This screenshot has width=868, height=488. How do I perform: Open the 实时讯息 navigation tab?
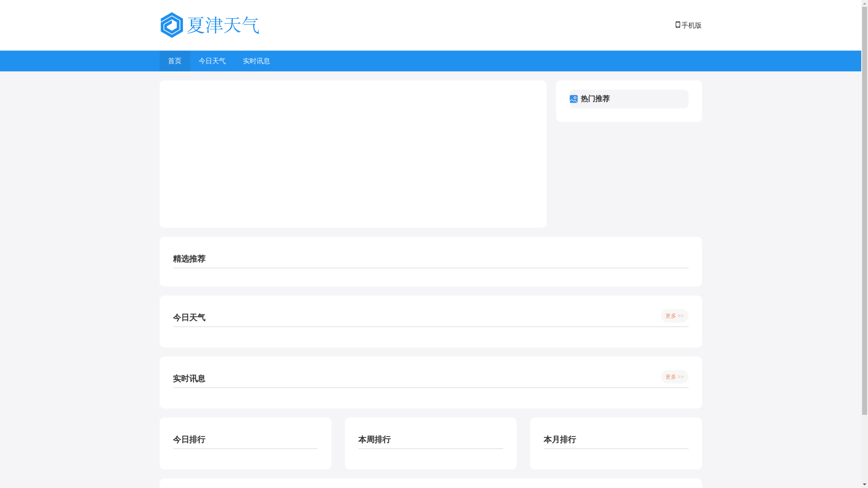click(256, 61)
